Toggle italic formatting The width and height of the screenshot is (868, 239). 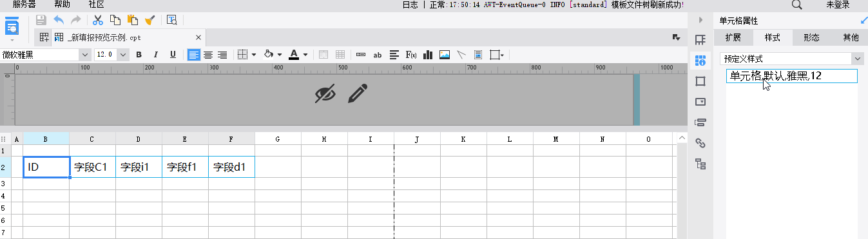click(x=155, y=55)
